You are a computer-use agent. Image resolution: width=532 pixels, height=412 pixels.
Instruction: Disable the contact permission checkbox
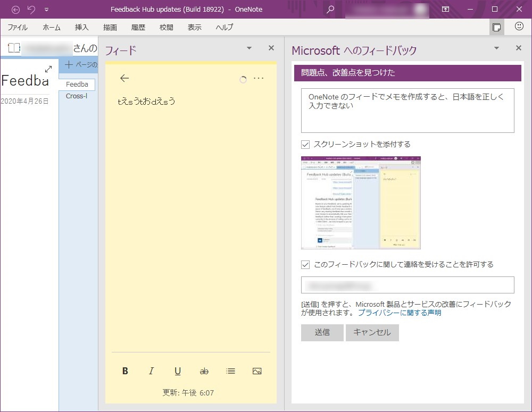point(306,264)
